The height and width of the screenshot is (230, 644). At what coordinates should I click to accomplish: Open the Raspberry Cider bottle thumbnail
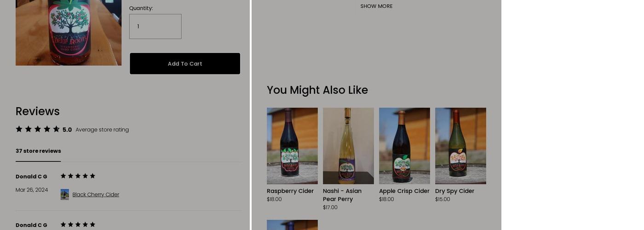(292, 146)
